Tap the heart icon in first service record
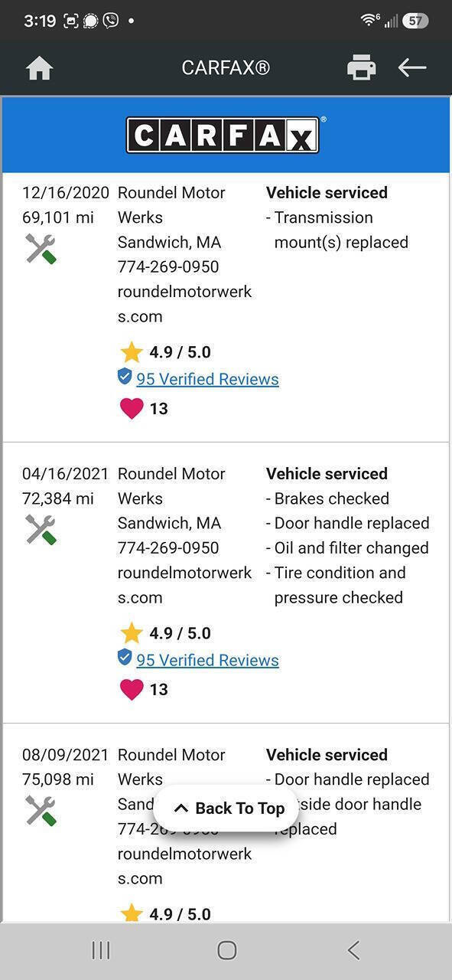Screen dimensions: 452x980 point(132,409)
